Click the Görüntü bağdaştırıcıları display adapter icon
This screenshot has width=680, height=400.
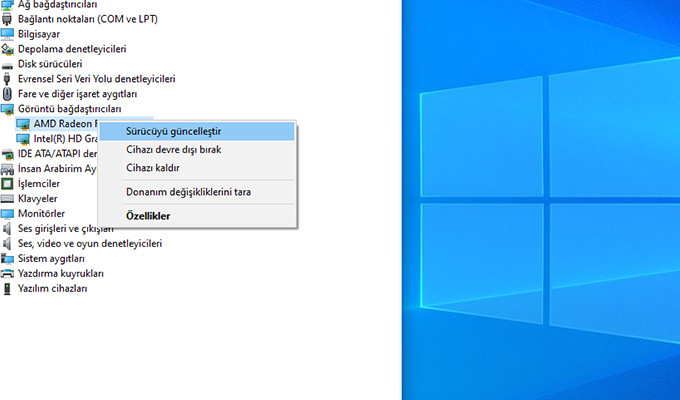(x=7, y=109)
